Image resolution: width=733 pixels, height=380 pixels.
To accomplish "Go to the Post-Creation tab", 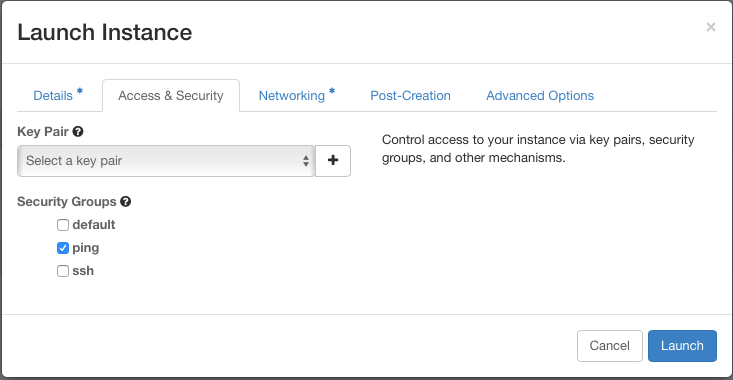I will point(410,95).
